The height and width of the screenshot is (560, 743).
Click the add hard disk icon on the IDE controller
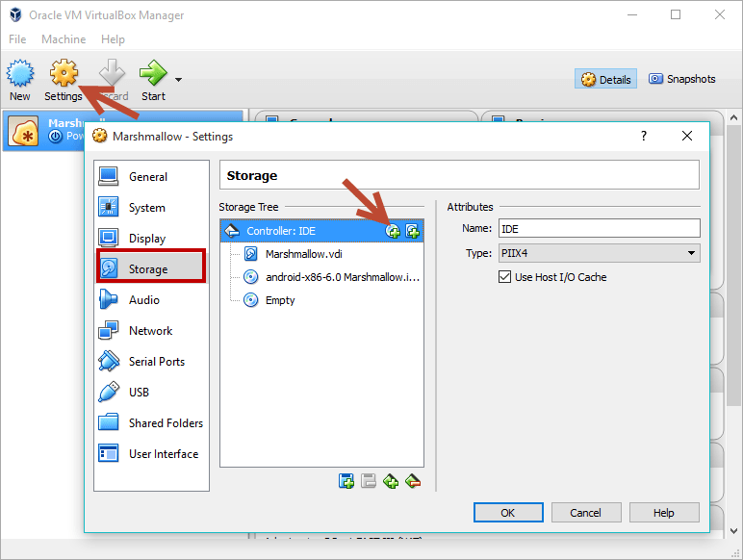412,231
